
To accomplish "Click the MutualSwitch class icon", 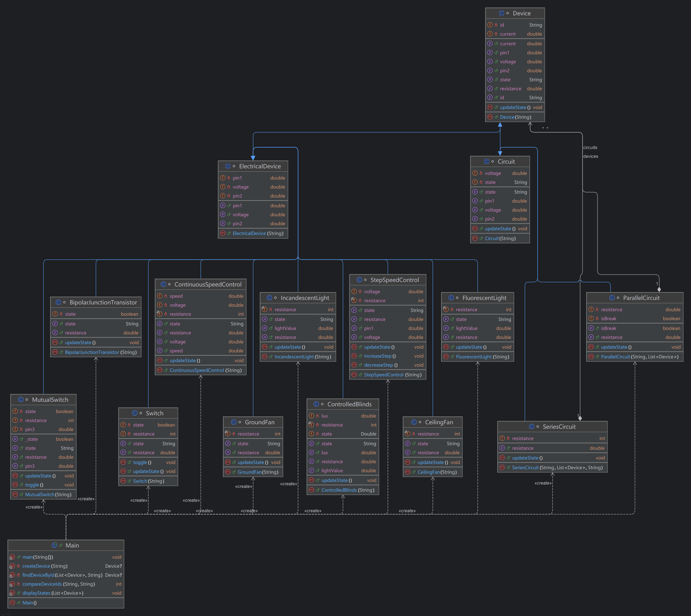I will point(21,400).
